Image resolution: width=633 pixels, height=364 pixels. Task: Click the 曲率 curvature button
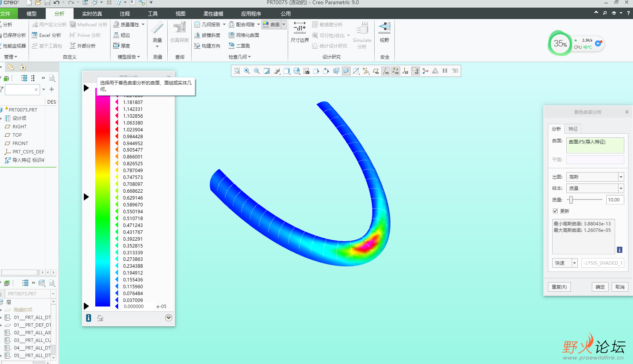(271, 24)
